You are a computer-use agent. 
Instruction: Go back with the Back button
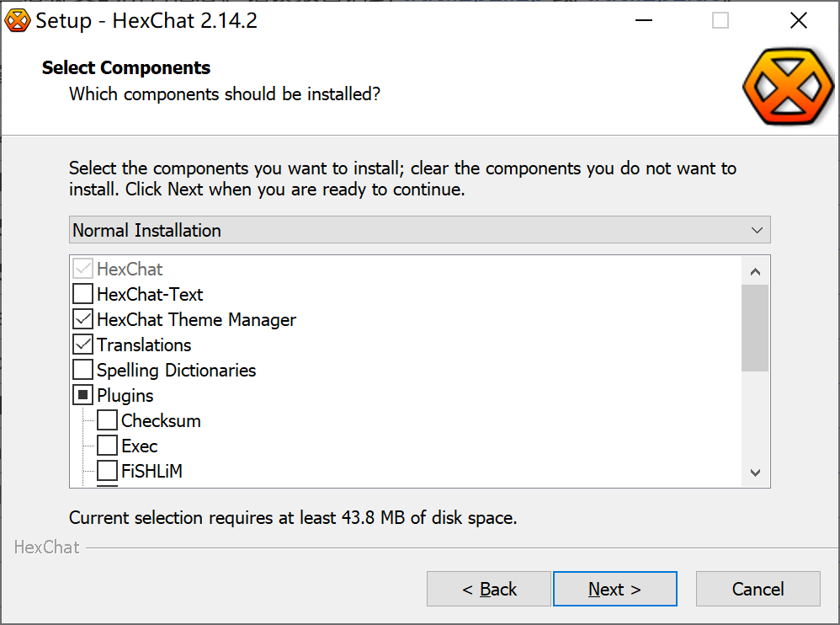489,590
